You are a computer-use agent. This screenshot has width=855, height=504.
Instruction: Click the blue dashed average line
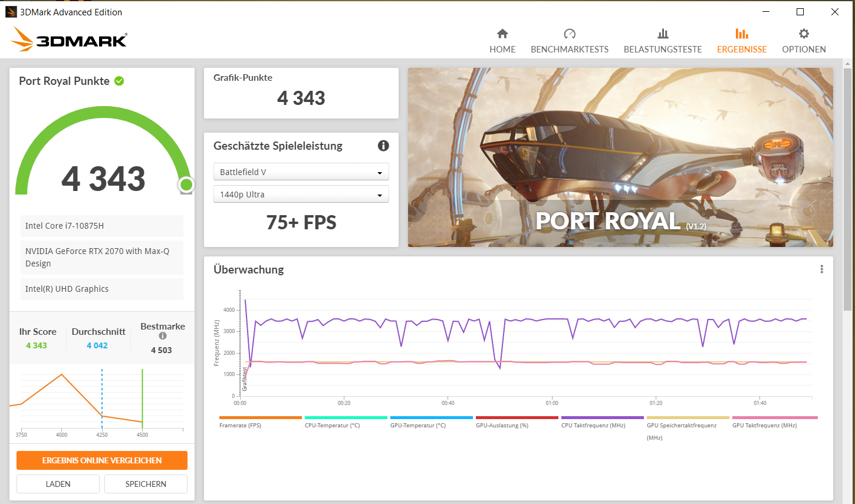pyautogui.click(x=102, y=399)
